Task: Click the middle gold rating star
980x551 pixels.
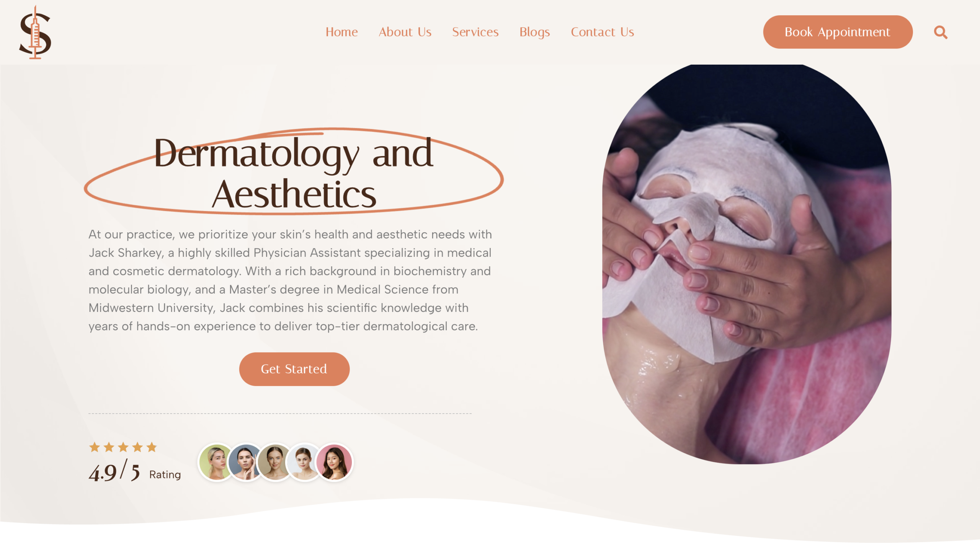Action: click(123, 447)
